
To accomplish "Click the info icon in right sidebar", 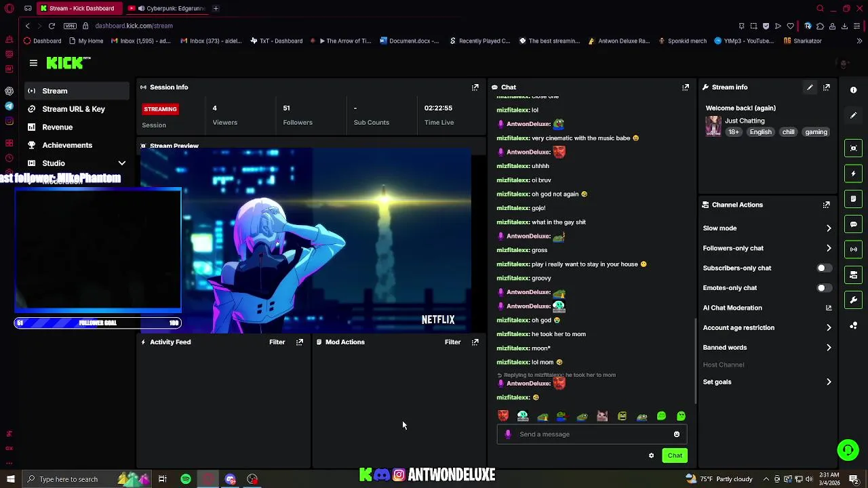I will click(854, 89).
